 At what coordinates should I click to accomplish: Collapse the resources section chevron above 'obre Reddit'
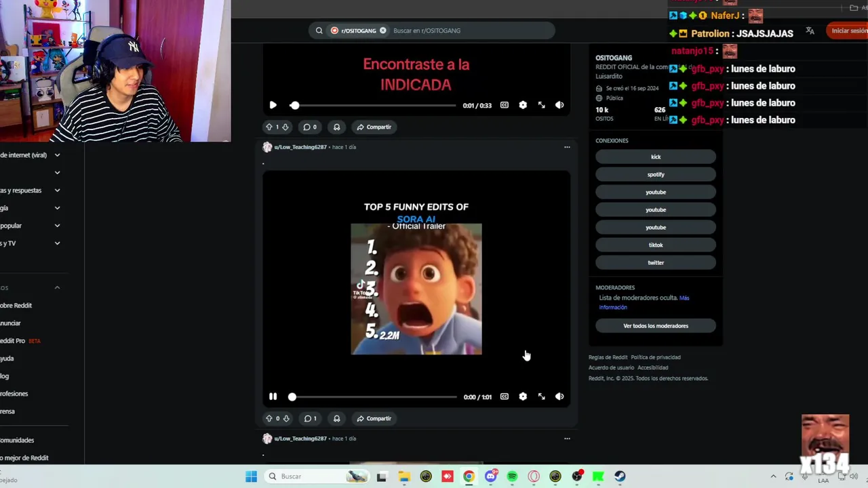click(57, 288)
